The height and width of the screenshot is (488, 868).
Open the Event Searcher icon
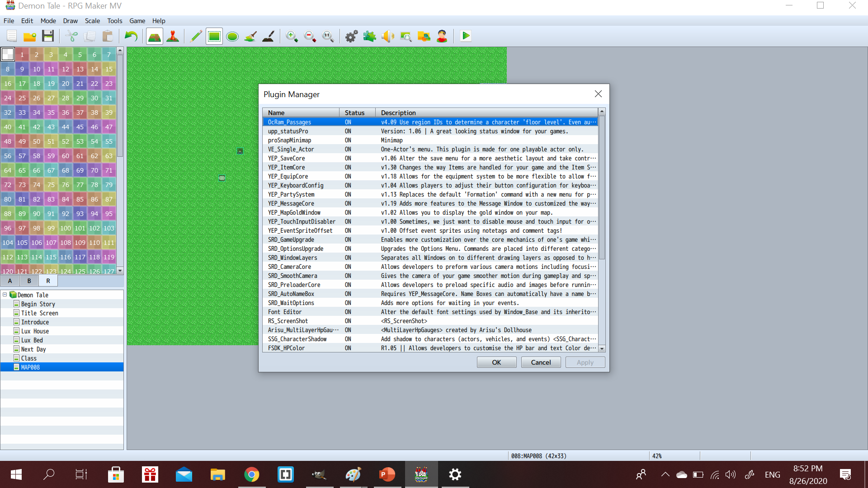coord(406,36)
